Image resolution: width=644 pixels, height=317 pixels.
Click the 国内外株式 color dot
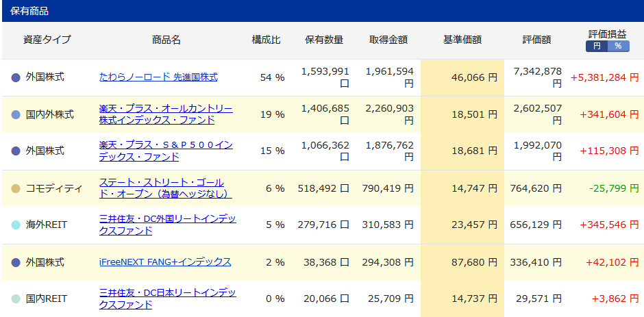coord(16,114)
